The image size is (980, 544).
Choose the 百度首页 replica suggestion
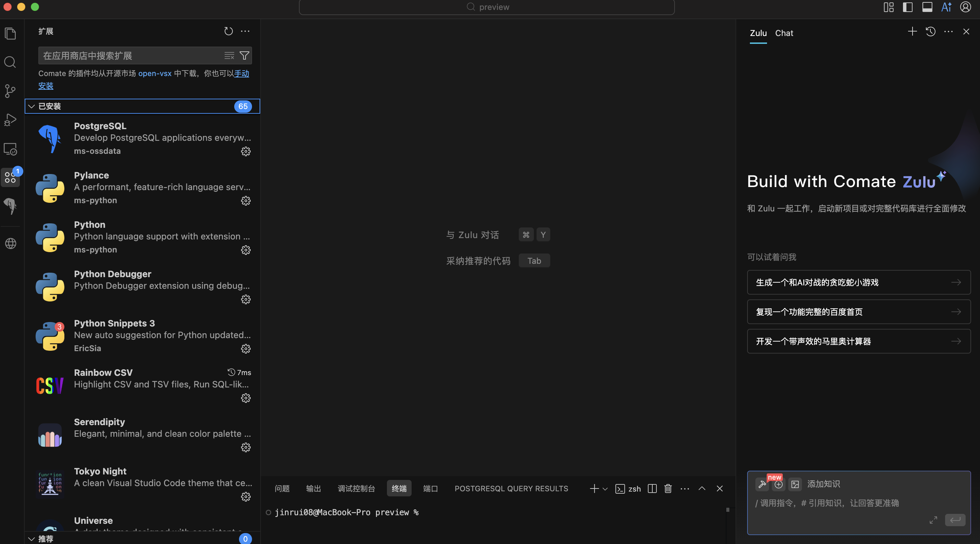point(859,312)
